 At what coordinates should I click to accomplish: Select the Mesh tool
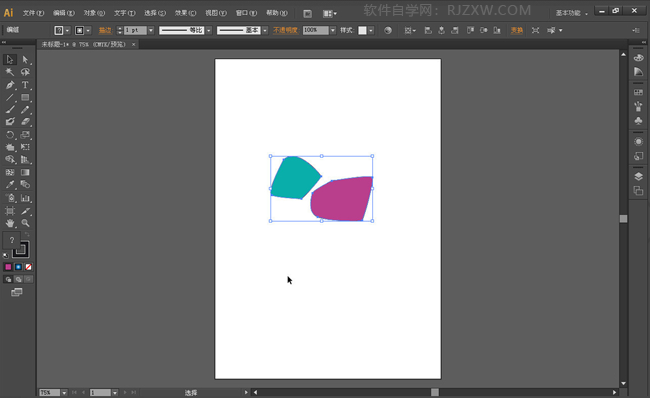pyautogui.click(x=10, y=172)
